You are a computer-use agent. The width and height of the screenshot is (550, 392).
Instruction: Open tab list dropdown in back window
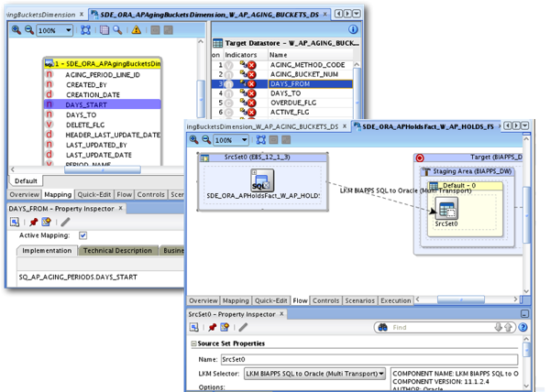pyautogui.click(x=356, y=14)
